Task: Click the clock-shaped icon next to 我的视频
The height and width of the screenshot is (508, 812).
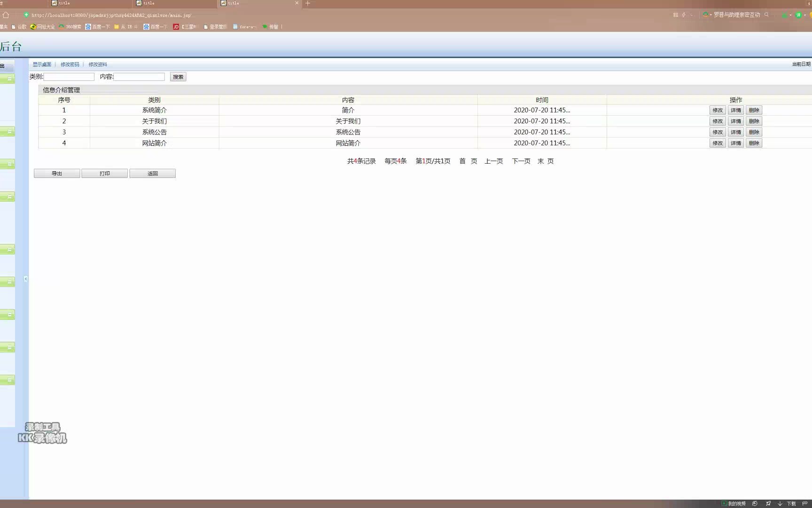Action: coord(755,504)
